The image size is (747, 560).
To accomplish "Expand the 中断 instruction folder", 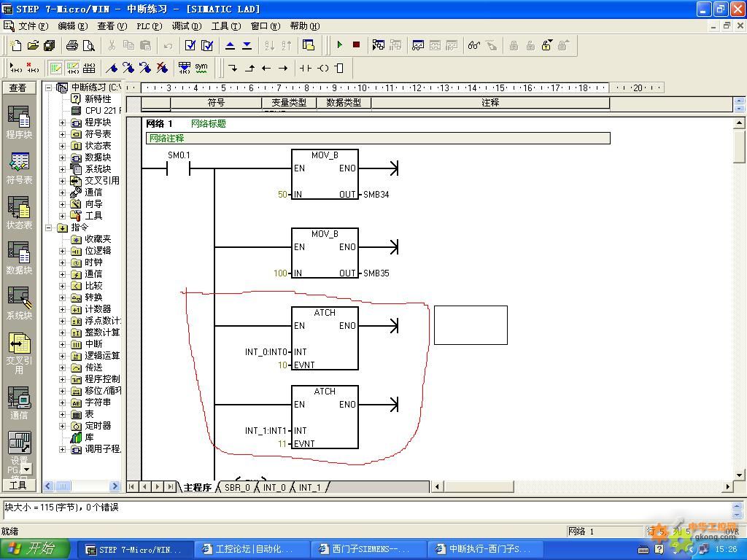I will point(63,344).
